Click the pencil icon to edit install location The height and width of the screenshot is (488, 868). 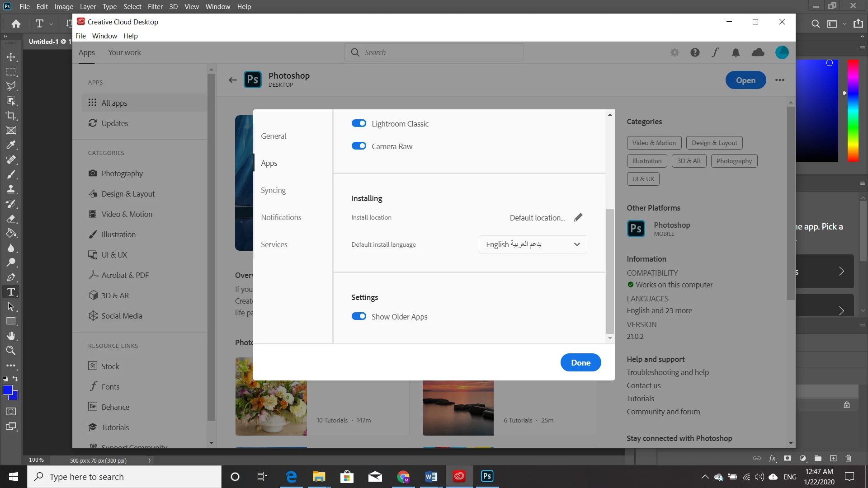[x=578, y=218]
